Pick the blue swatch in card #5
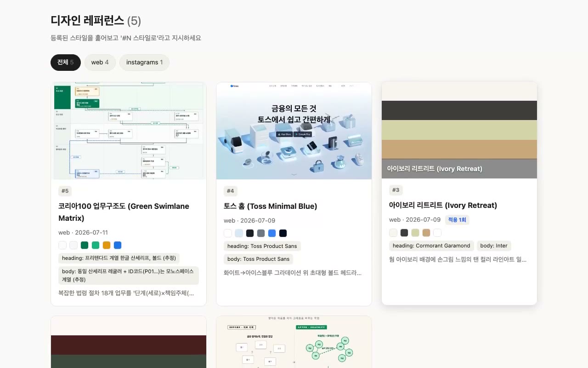 (x=118, y=245)
